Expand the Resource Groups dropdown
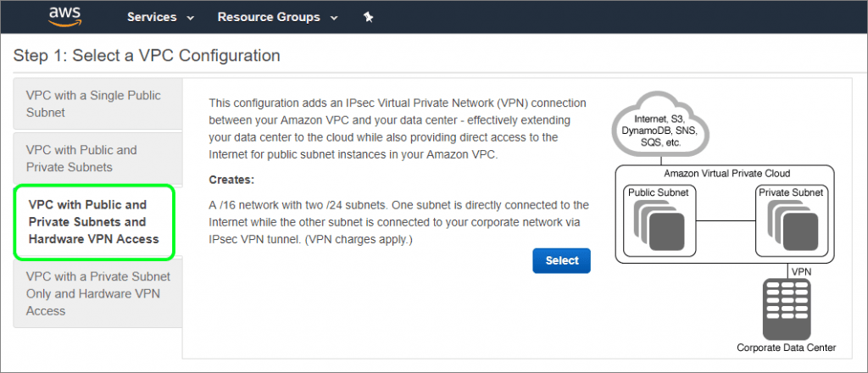 coord(277,17)
